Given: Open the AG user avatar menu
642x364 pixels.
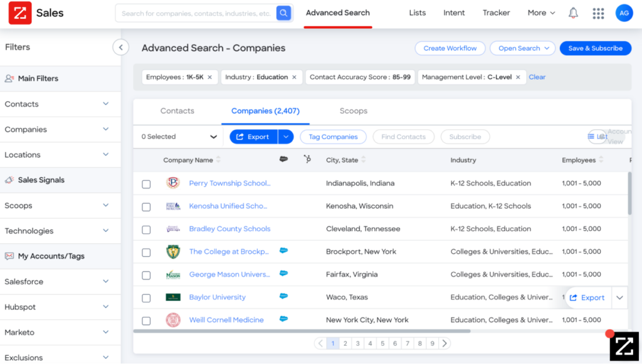Looking at the screenshot, I should (624, 13).
